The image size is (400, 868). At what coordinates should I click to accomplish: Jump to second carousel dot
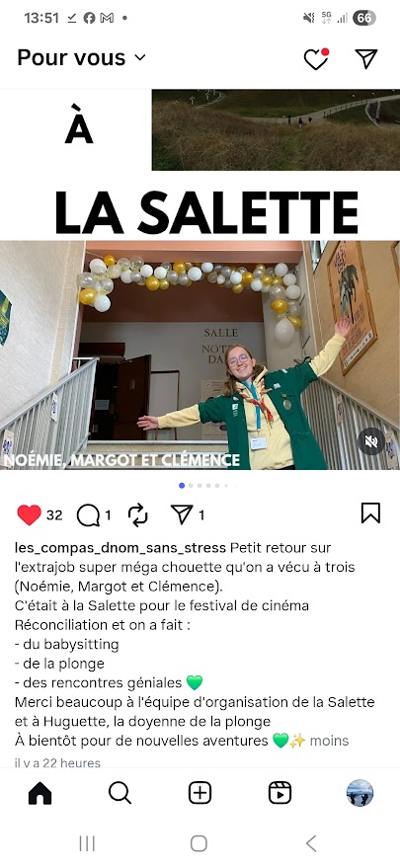(x=191, y=486)
